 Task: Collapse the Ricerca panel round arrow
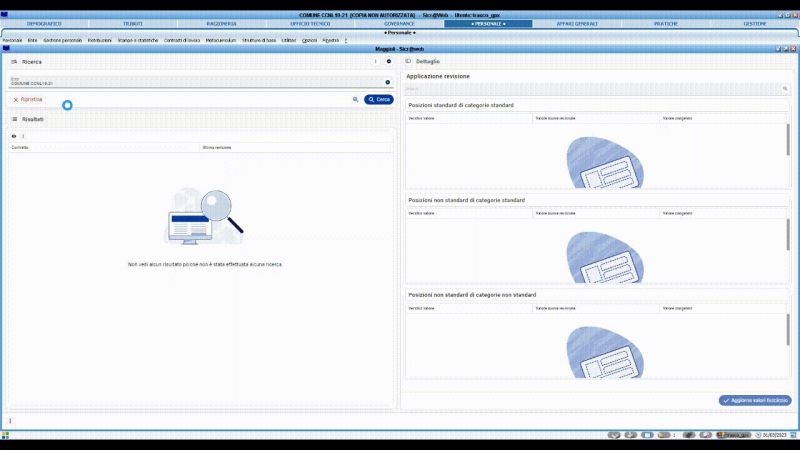(389, 61)
